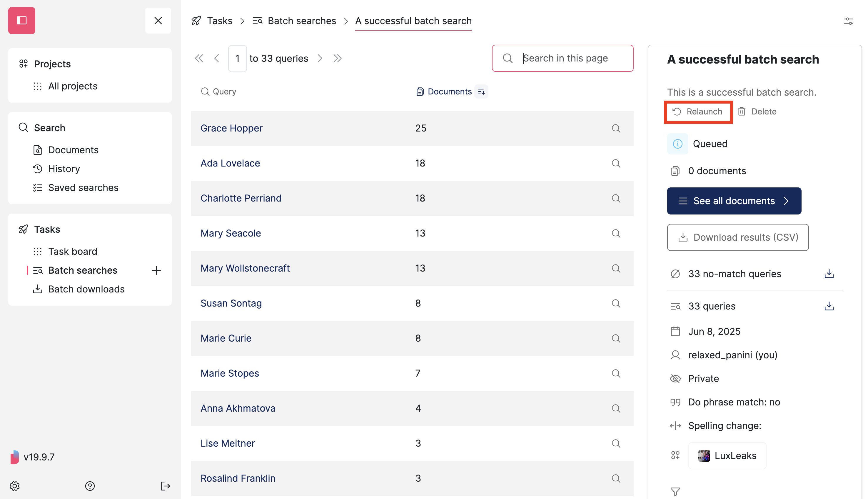Screen dimensions: 868x499
Task: Relaunch the batch search
Action: pos(698,112)
